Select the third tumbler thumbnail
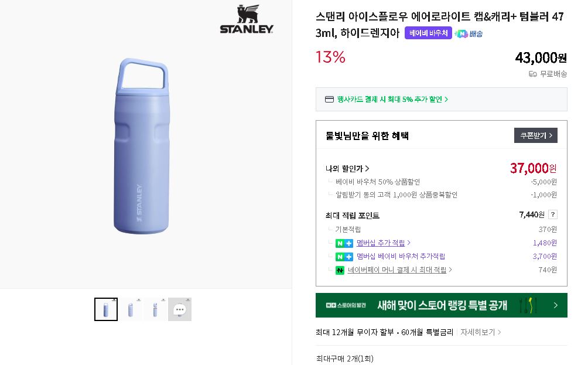Image resolution: width=588 pixels, height=365 pixels. point(155,309)
